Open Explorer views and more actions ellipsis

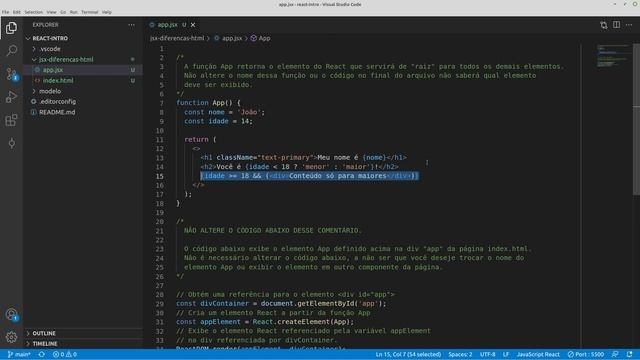click(x=131, y=25)
